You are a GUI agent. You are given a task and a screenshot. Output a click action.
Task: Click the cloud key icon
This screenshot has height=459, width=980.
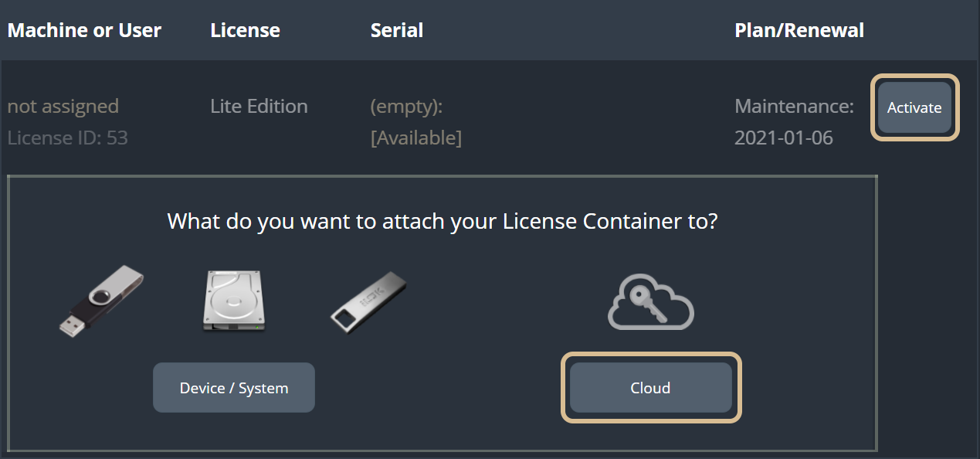(650, 303)
